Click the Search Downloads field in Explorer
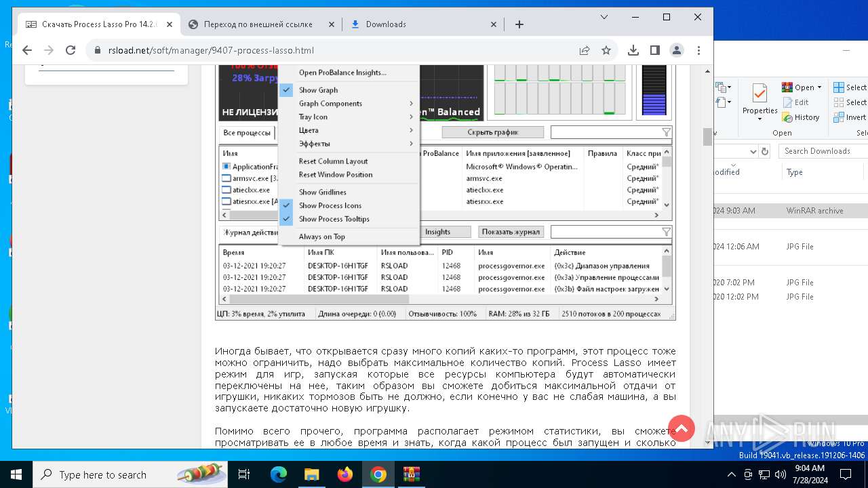The width and height of the screenshot is (868, 488). click(823, 151)
